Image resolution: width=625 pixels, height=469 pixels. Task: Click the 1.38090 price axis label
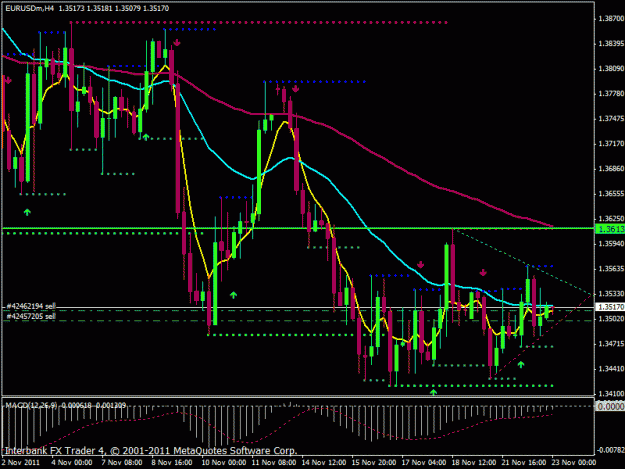[611, 69]
